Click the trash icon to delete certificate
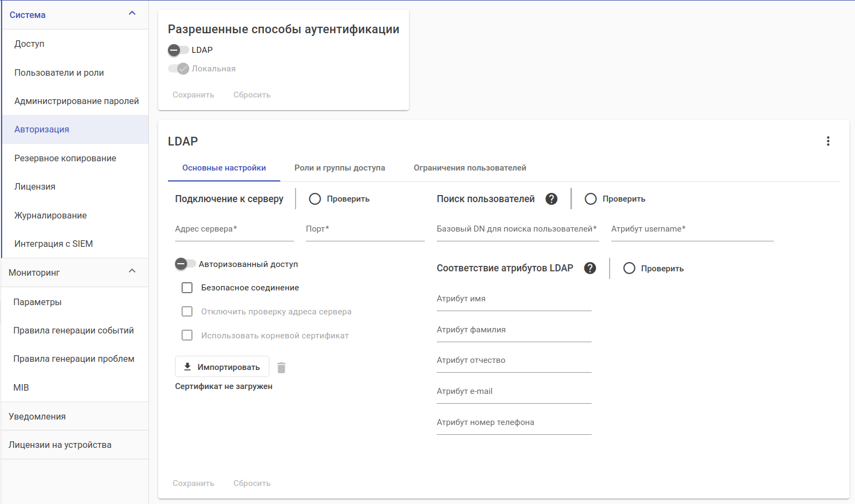 281,368
